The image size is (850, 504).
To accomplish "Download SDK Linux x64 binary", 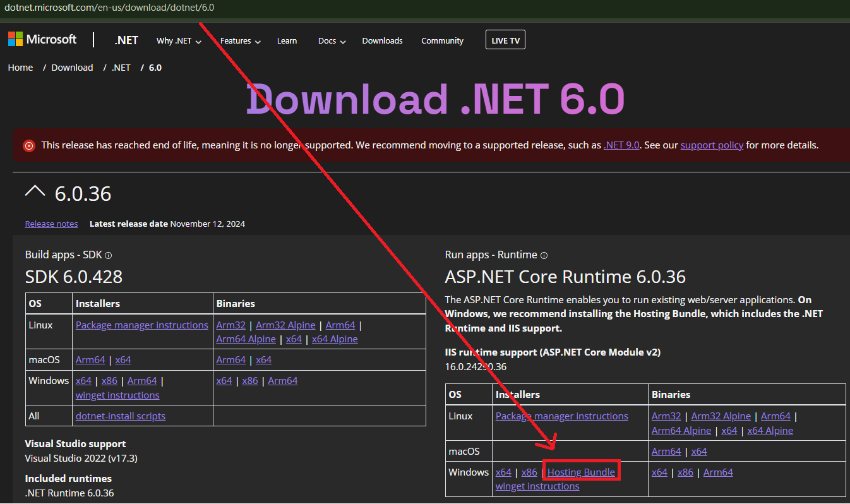I will 294,339.
